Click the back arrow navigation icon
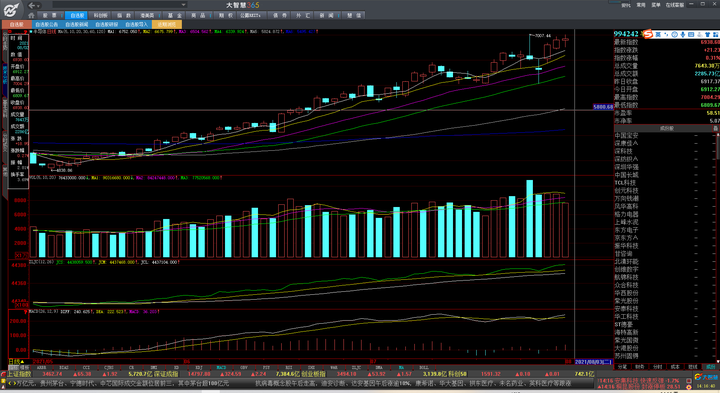The image size is (720, 393). coord(32,5)
